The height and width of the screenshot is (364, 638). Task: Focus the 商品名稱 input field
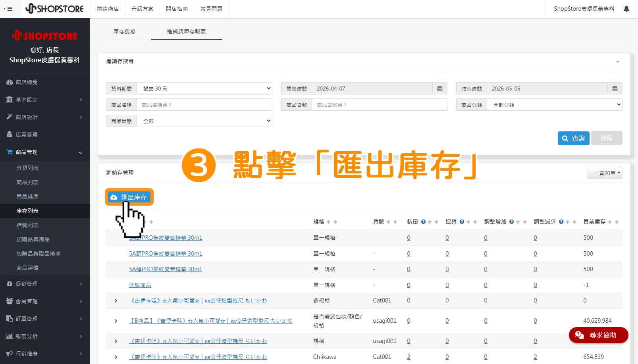204,105
